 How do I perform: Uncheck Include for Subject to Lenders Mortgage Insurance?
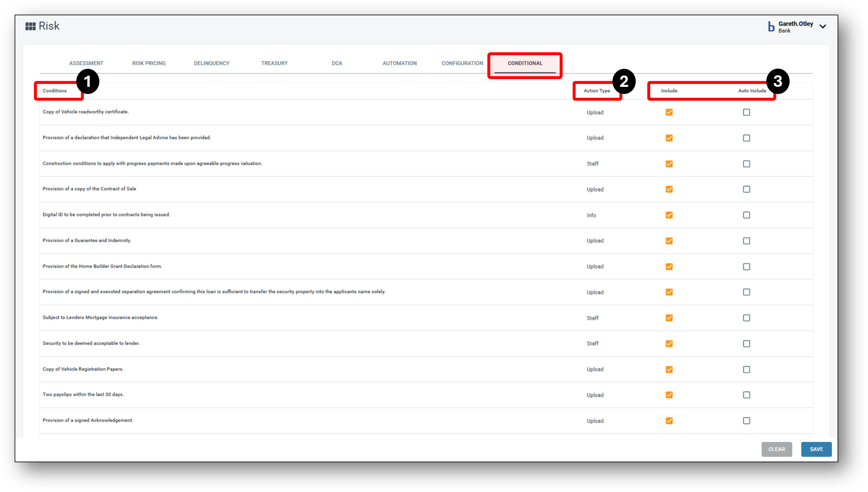tap(669, 318)
